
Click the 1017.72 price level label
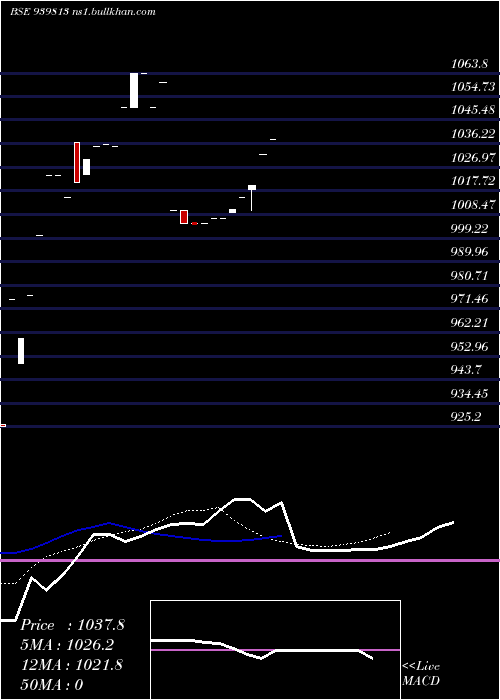473,181
